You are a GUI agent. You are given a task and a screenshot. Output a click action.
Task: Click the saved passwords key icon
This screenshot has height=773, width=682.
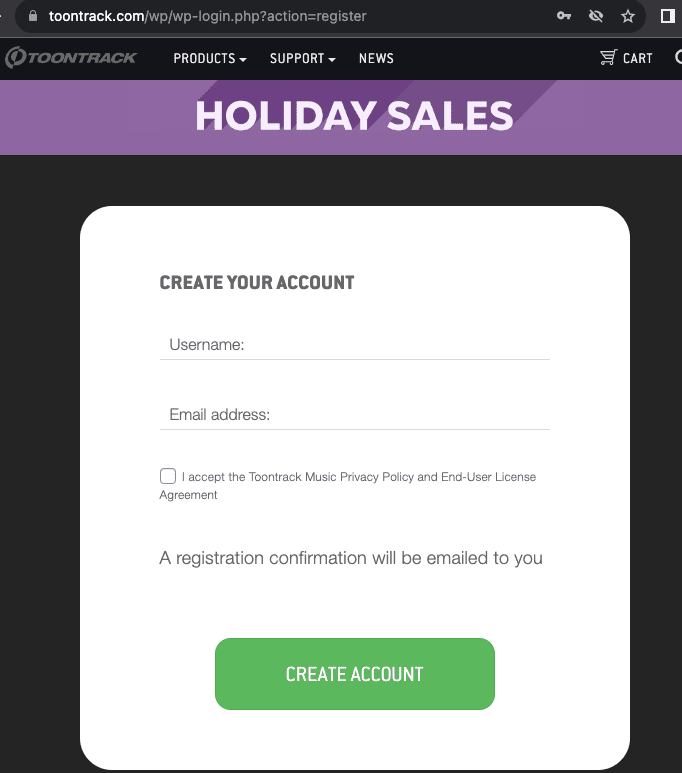[564, 16]
